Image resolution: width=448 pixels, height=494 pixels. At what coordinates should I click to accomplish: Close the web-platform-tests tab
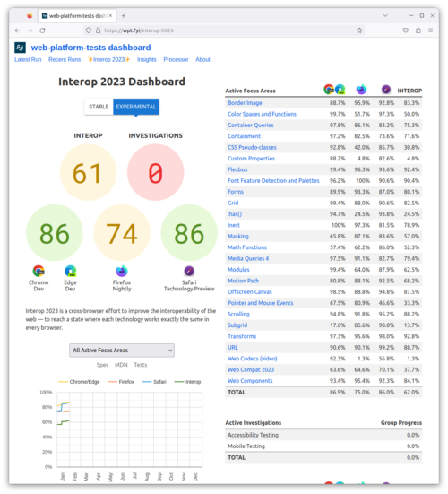click(110, 16)
